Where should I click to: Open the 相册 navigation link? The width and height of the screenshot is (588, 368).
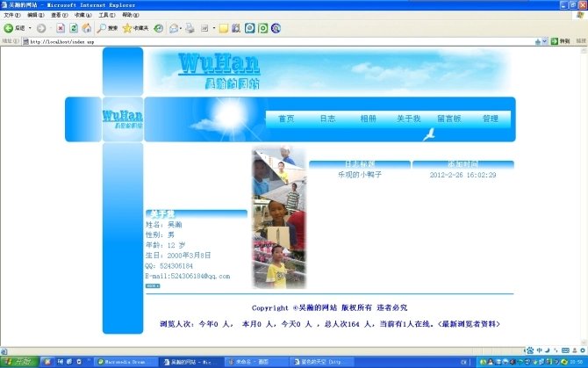pyautogui.click(x=367, y=119)
